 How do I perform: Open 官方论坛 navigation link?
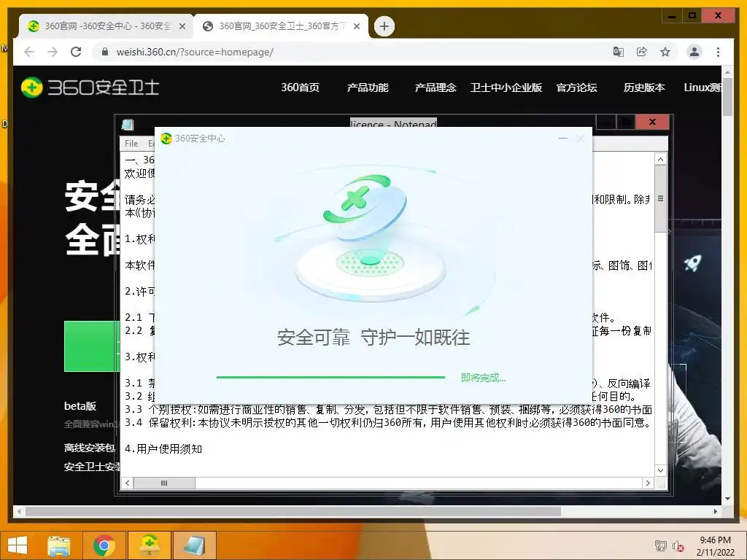576,87
